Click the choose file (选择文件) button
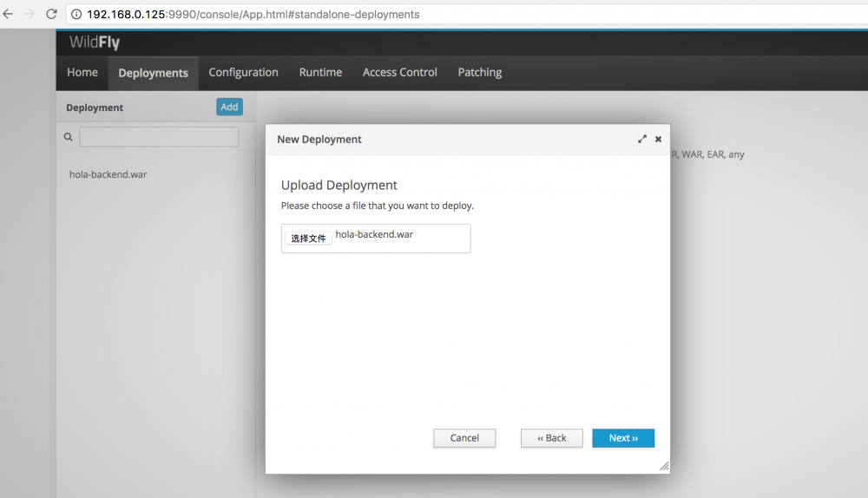Viewport: 868px width, 498px height. point(308,239)
